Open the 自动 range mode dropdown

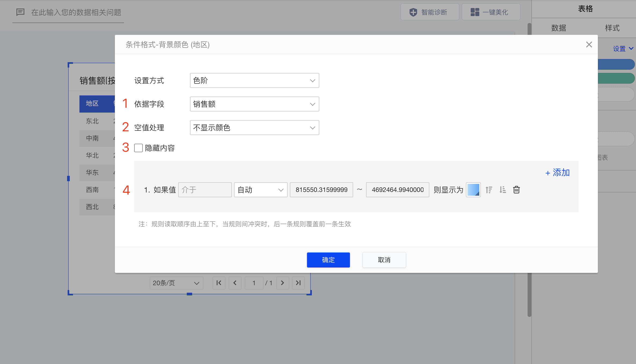pos(261,190)
